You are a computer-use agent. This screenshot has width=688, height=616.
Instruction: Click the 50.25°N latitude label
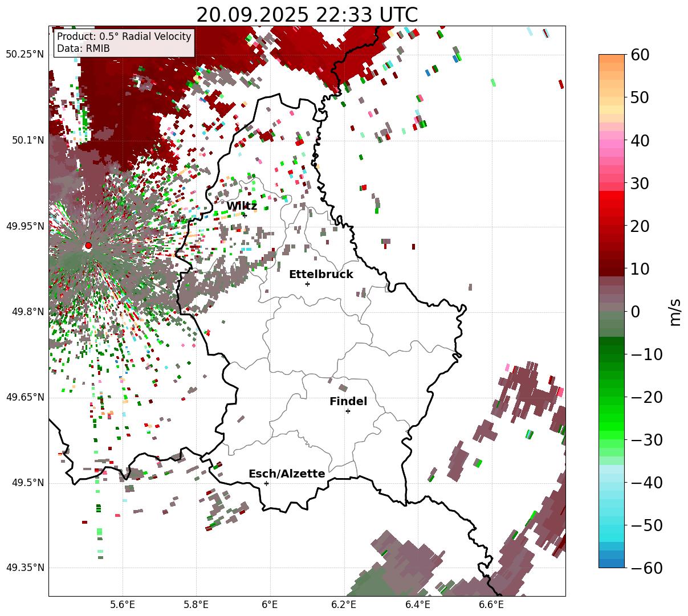(25, 55)
